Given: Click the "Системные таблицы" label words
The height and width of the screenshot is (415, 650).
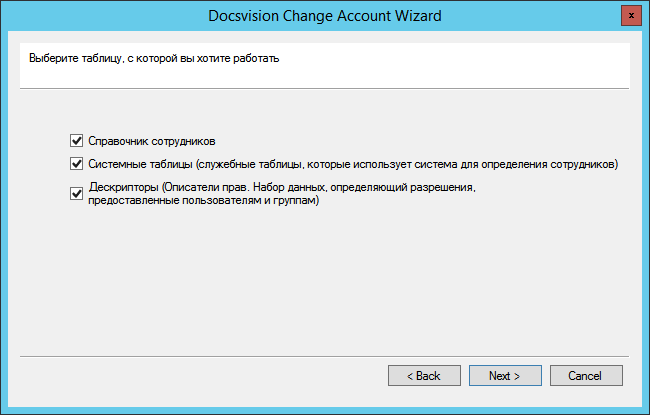Looking at the screenshot, I should [140, 164].
